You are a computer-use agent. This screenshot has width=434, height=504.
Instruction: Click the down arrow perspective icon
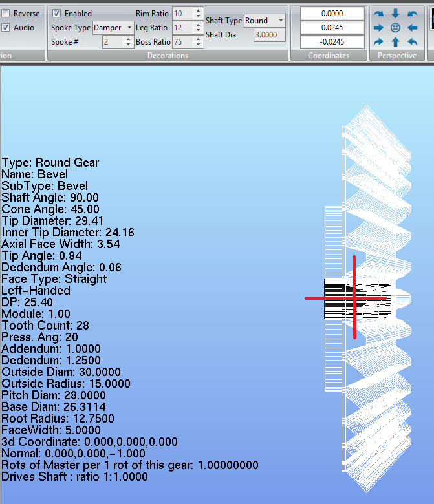(395, 13)
